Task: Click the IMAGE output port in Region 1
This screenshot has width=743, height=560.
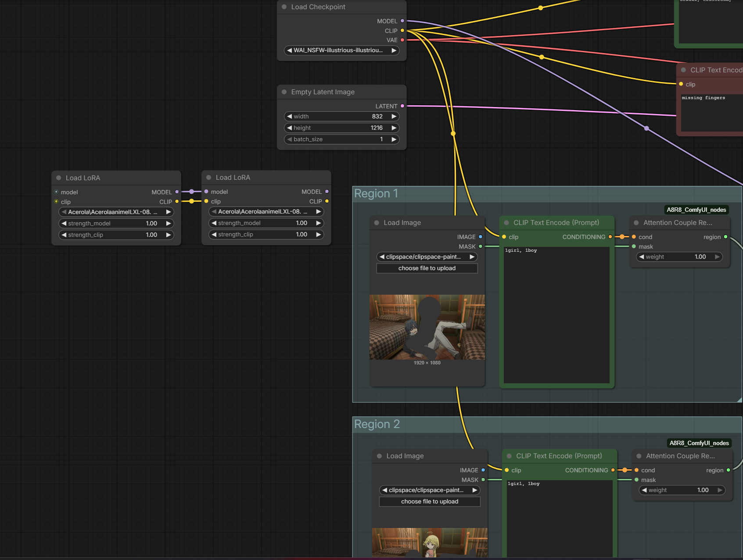Action: coord(481,237)
